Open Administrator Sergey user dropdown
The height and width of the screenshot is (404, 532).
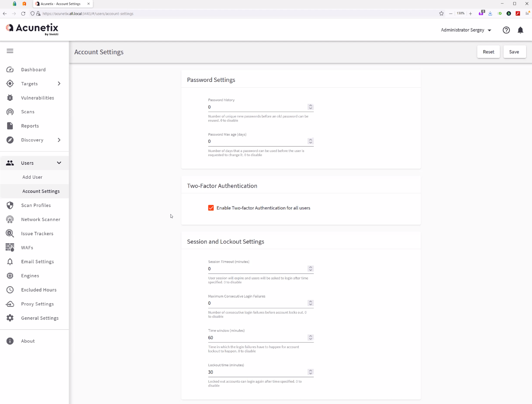[x=466, y=30]
